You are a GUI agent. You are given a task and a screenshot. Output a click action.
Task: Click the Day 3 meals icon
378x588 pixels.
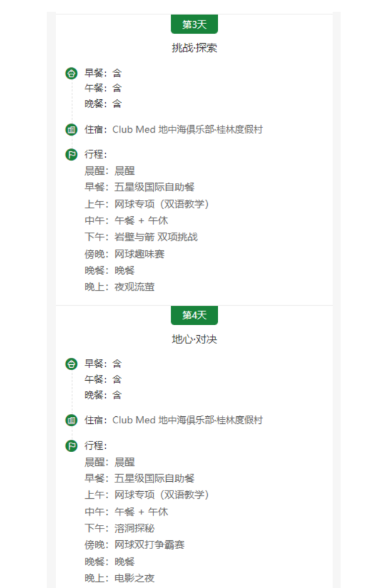pyautogui.click(x=71, y=73)
